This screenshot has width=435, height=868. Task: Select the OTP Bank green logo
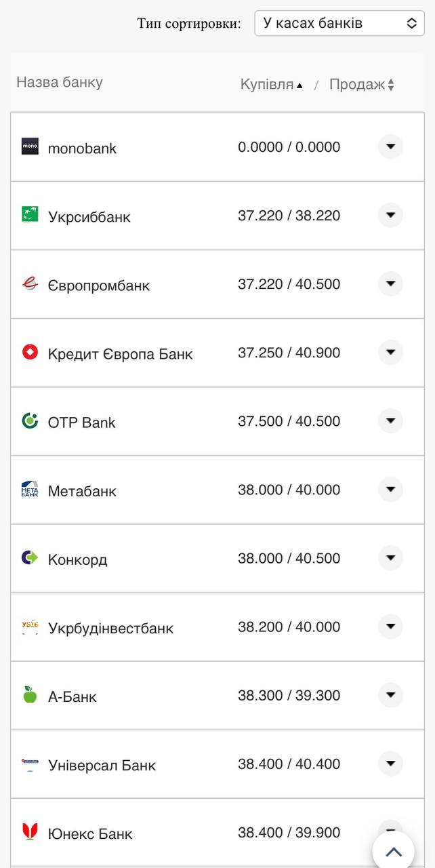tap(30, 420)
